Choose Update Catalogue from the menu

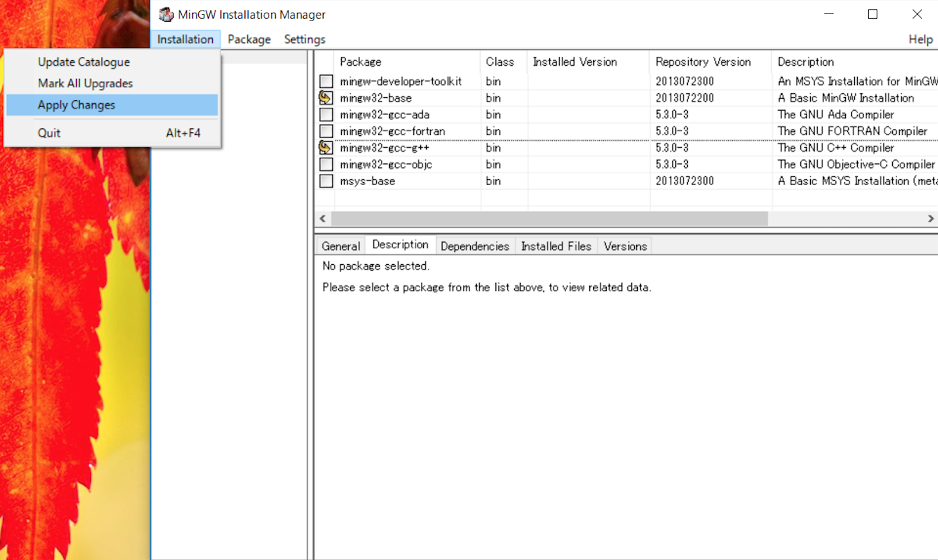112,62
